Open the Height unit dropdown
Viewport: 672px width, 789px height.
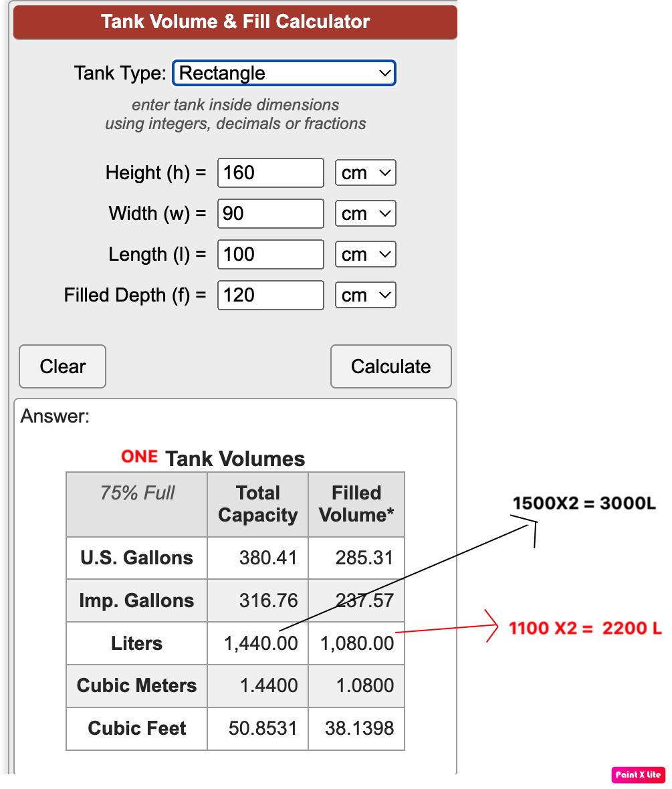pos(365,173)
